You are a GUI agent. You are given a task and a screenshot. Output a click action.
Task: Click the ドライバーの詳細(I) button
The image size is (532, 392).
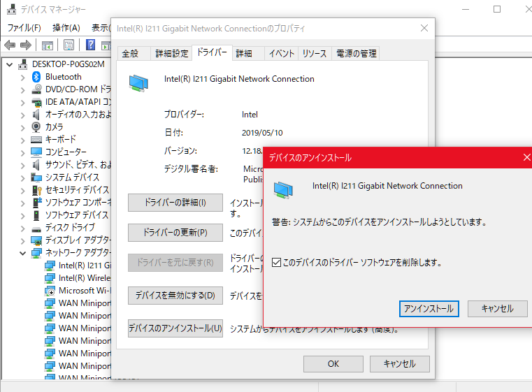coord(175,203)
